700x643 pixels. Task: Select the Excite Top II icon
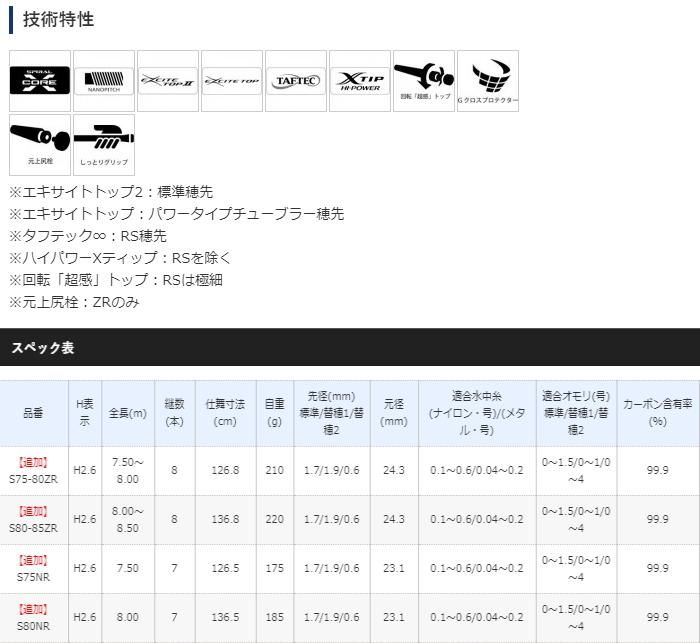pos(168,80)
